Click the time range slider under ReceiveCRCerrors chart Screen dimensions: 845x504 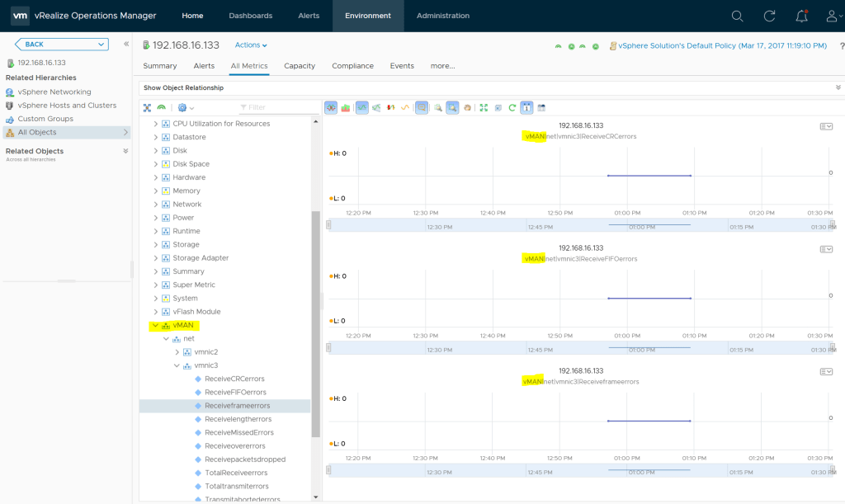click(x=581, y=225)
